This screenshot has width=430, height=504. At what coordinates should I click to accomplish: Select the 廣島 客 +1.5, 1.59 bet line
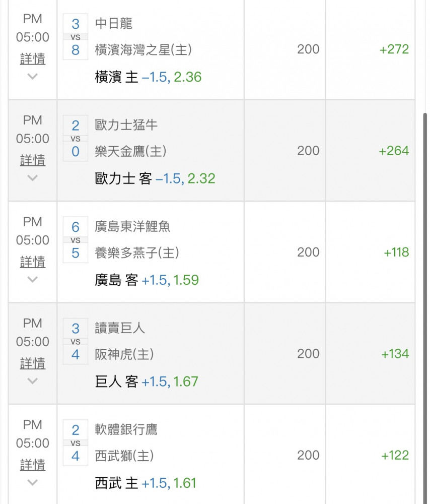pyautogui.click(x=147, y=280)
